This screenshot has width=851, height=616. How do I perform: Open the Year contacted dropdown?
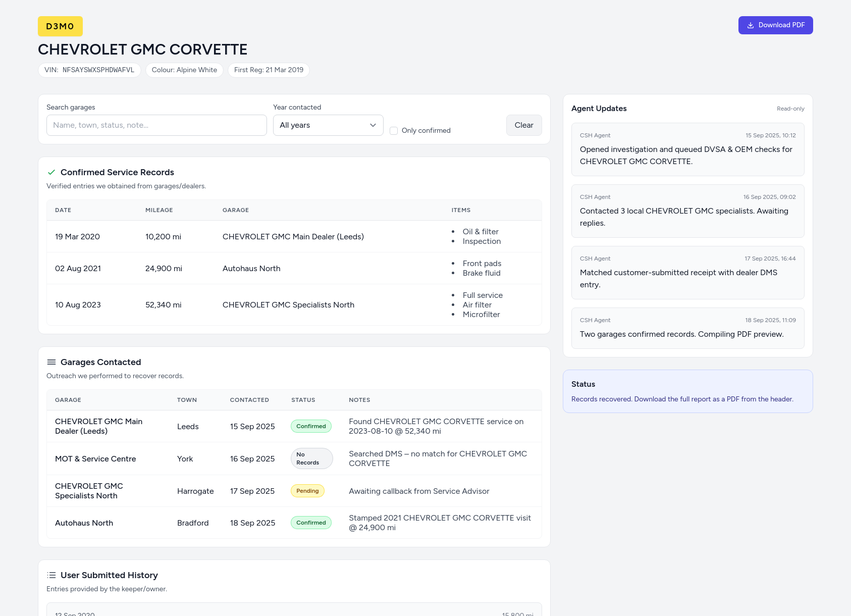click(x=328, y=125)
